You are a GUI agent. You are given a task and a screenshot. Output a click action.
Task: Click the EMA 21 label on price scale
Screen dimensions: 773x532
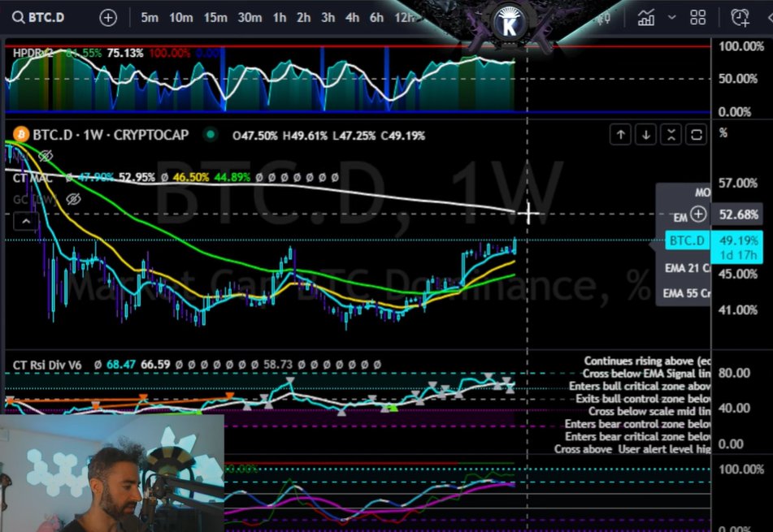(687, 269)
